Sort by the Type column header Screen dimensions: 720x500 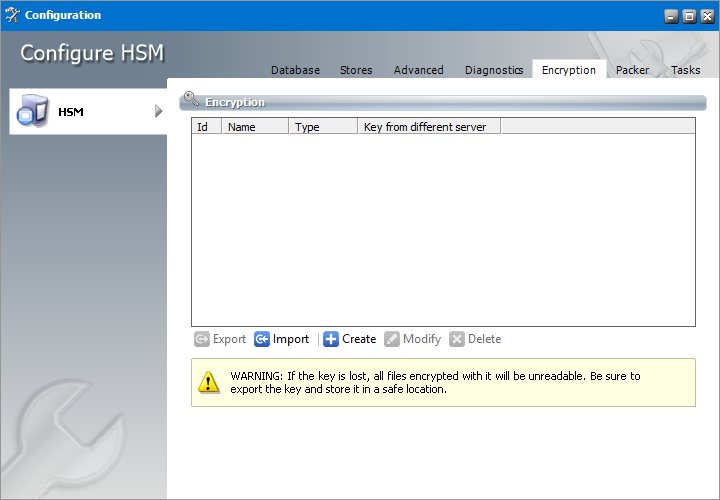pyautogui.click(x=323, y=126)
